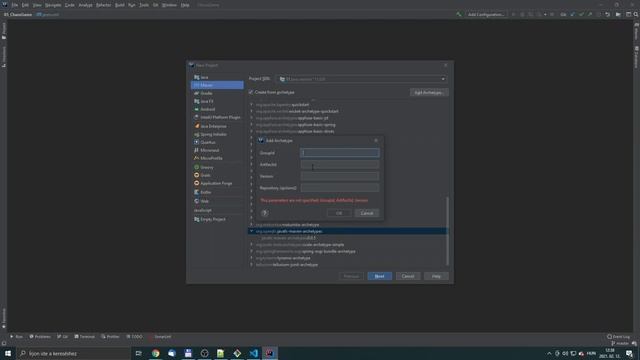Expand the tellurium-junit-archetype row

[x=251, y=264]
